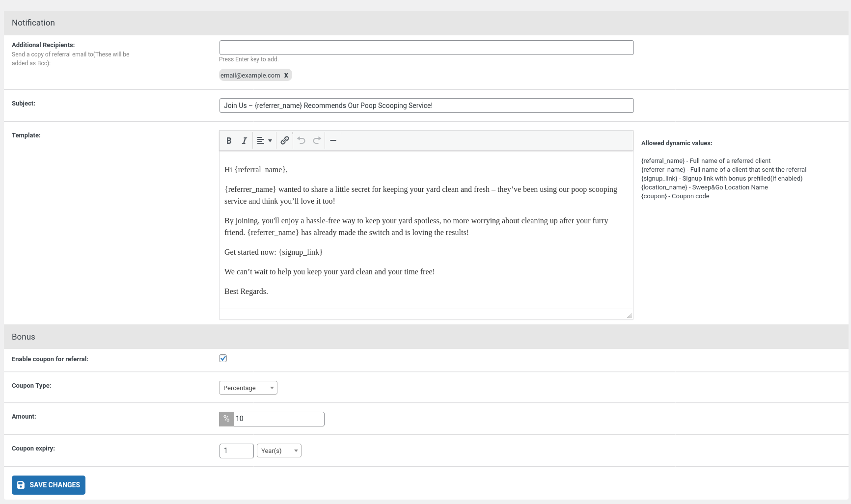Remove email@example.com recipient tag
Image resolution: width=851 pixels, height=504 pixels.
click(286, 76)
